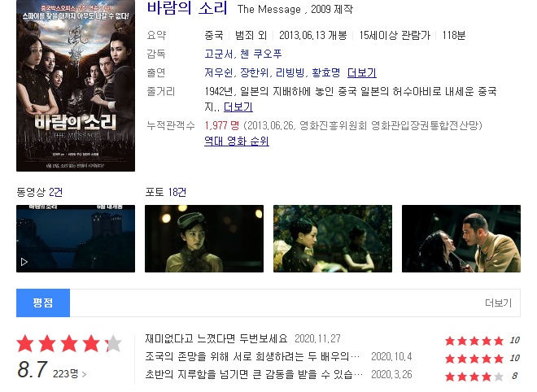Open actor 장한위 link
Screen dimensions: 537x392
coord(254,72)
